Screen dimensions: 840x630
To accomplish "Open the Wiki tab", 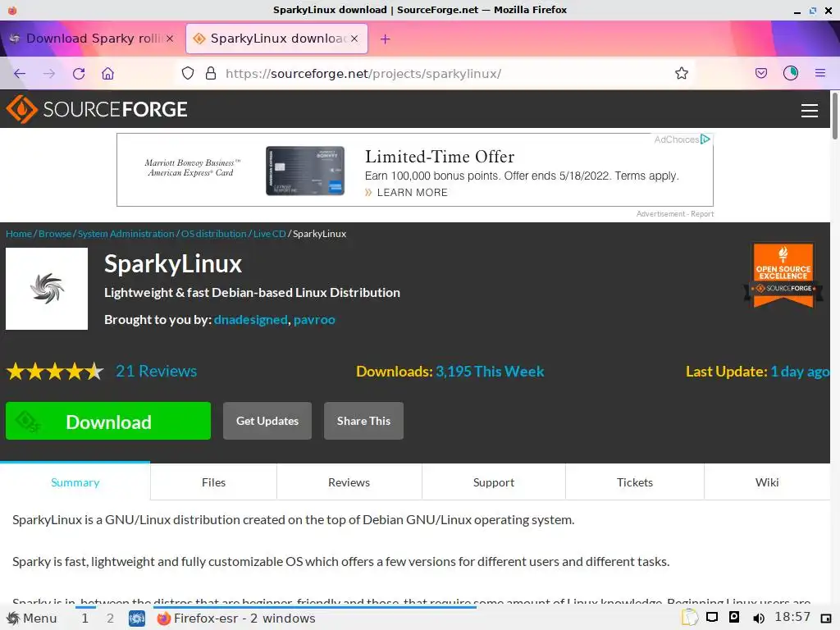I will pos(767,482).
